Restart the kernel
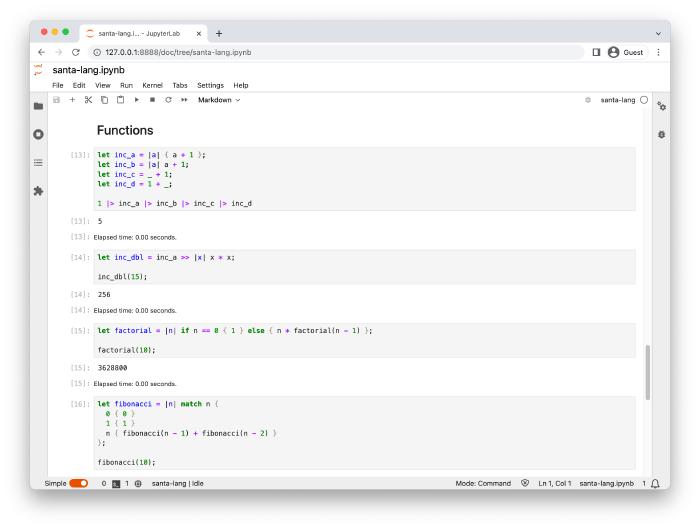700x529 pixels. pos(168,100)
